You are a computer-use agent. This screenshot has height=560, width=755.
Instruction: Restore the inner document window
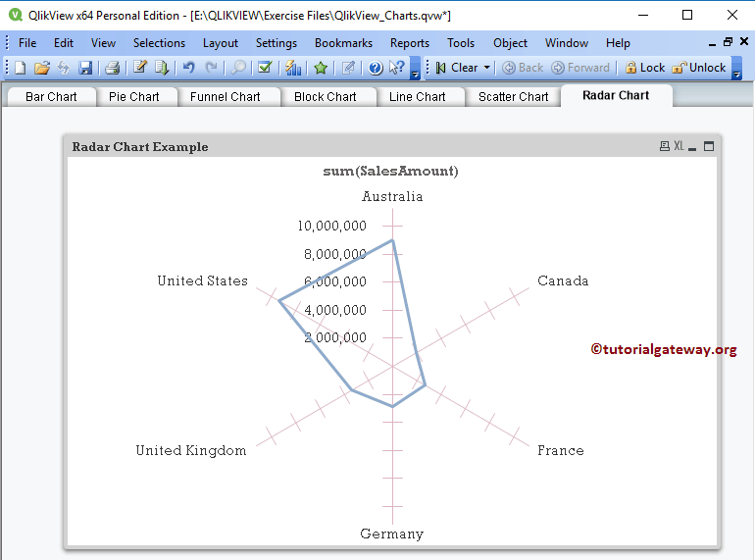(x=728, y=42)
